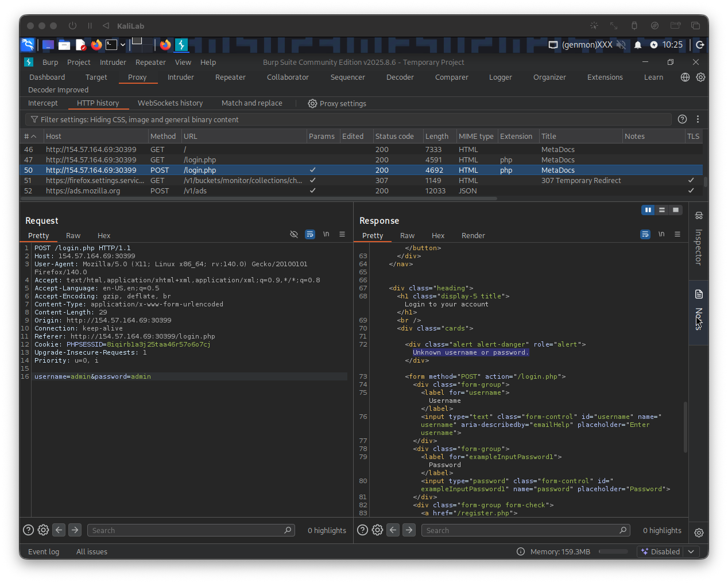This screenshot has width=728, height=583.
Task: Select side-by-side layout icon
Action: point(648,210)
